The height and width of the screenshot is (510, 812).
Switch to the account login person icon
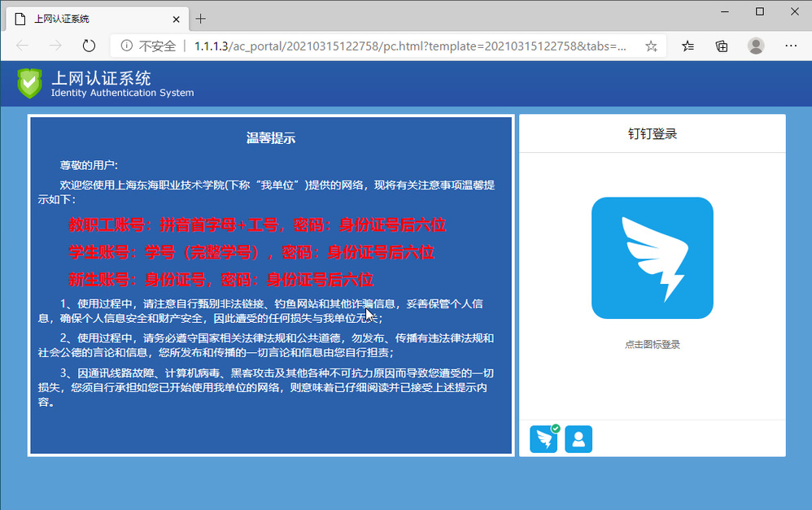click(578, 439)
